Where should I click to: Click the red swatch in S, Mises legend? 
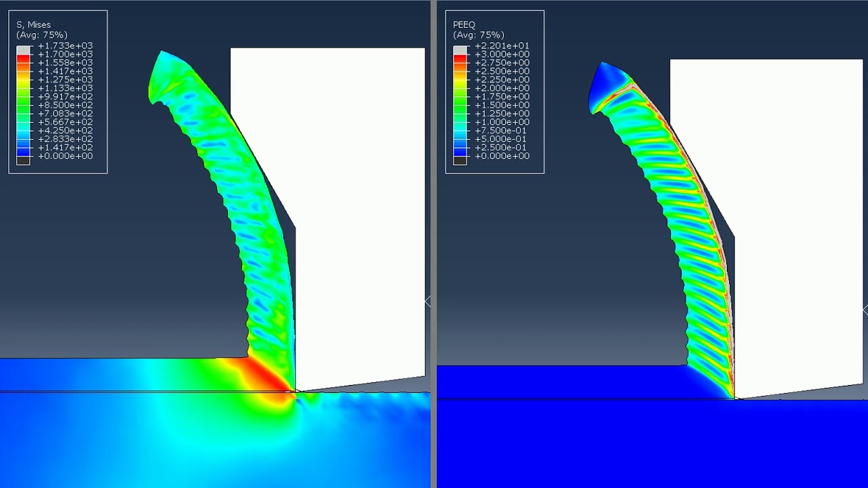[23, 59]
